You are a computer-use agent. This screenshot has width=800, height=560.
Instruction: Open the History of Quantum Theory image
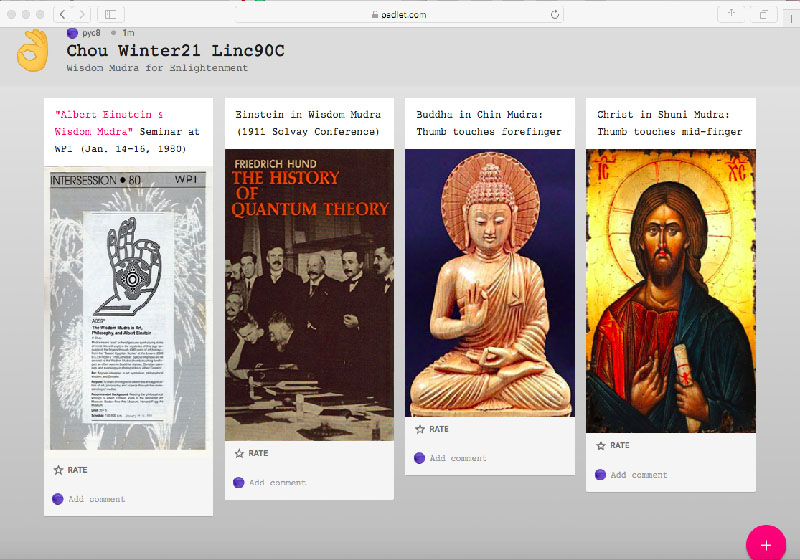309,295
